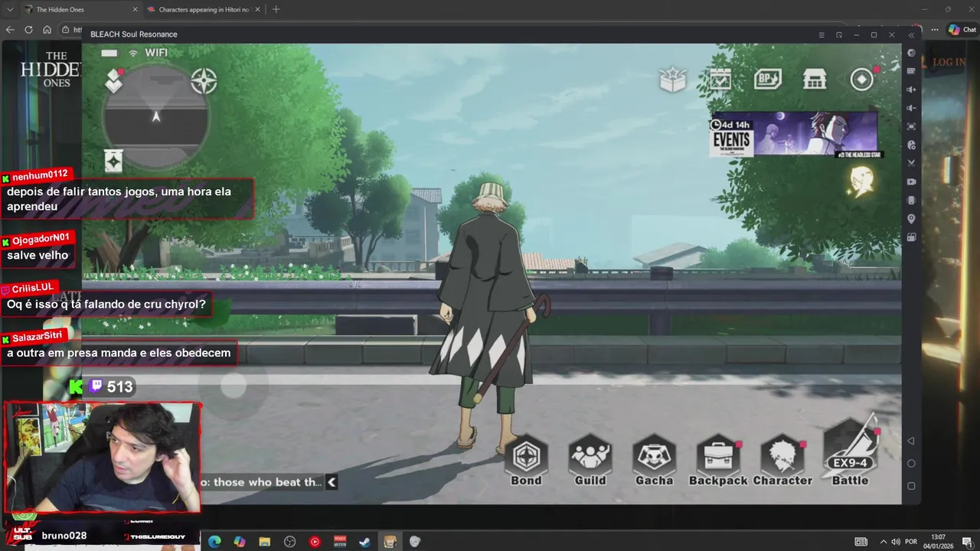Open the diamond main menu icon with red dot
Screen dimensions: 980x551
click(862, 80)
